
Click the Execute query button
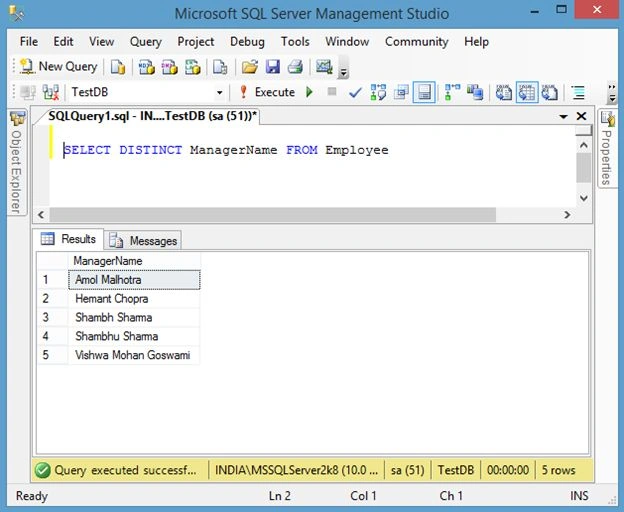[267, 92]
